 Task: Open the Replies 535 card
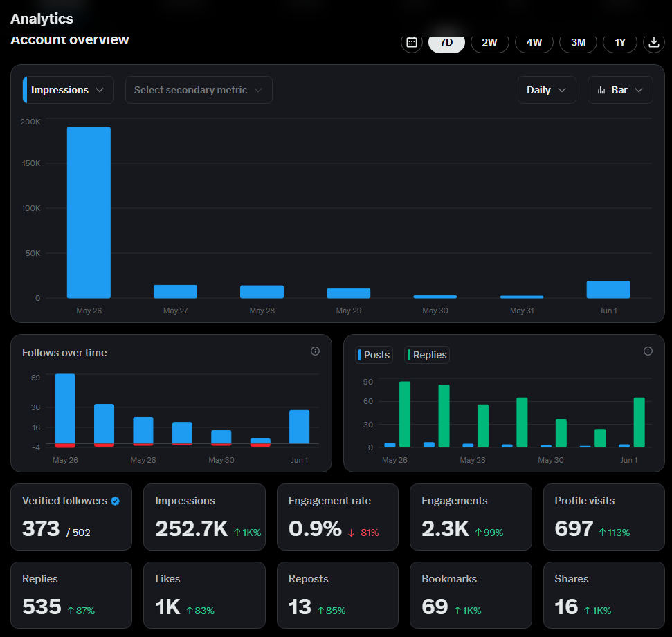coord(71,595)
